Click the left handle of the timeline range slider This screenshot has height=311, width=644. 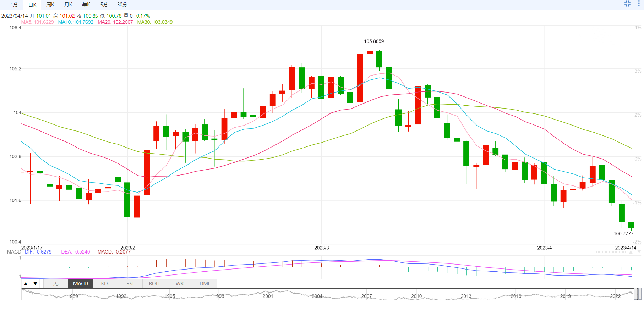tap(635, 294)
